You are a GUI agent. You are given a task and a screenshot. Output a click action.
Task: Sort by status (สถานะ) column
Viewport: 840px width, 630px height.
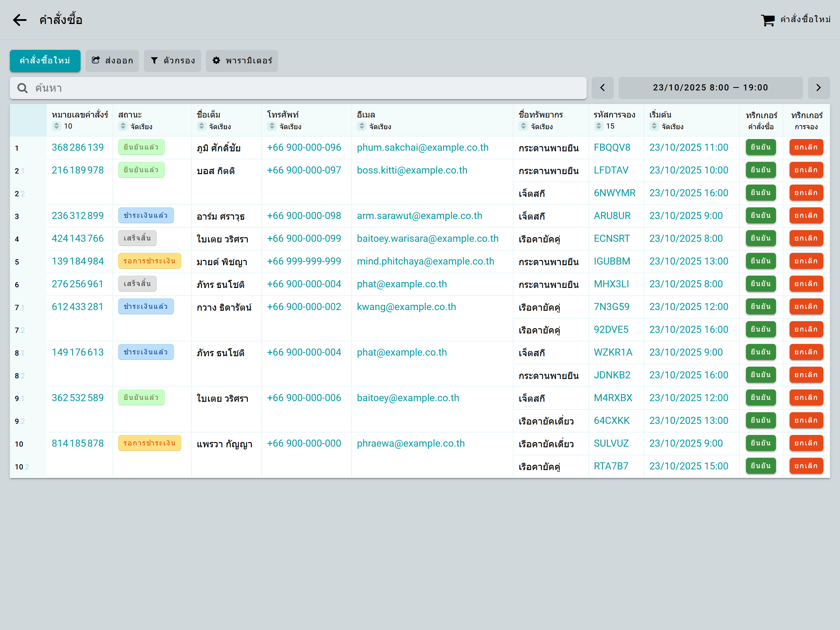[x=123, y=126]
